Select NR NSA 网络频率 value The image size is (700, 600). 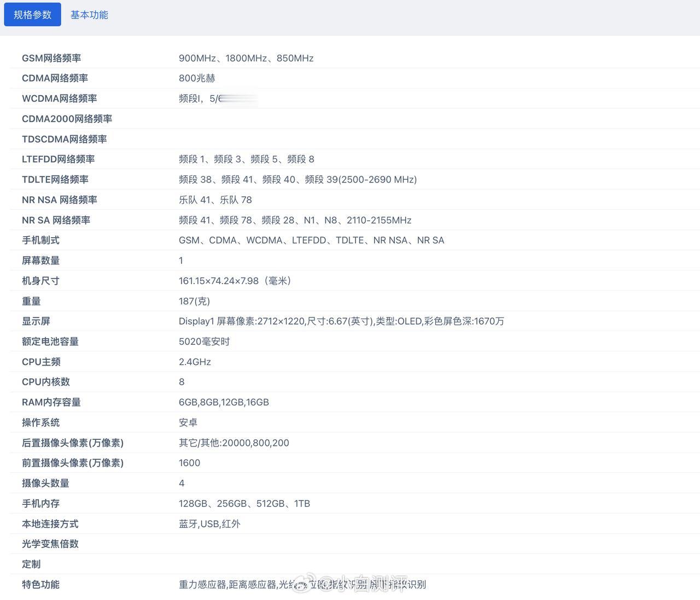(215, 199)
